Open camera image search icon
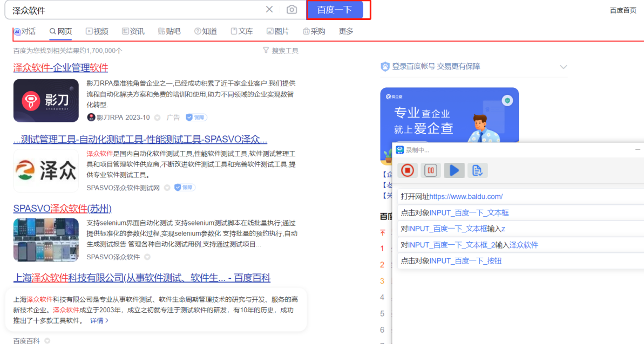Viewport: 644px width, 344px height. 292,10
